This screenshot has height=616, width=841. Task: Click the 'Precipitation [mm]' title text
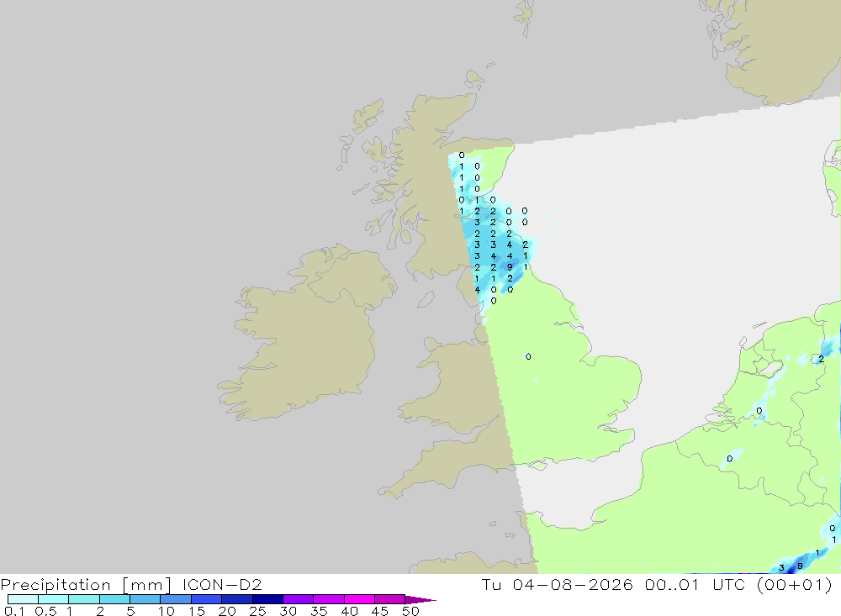point(86,585)
